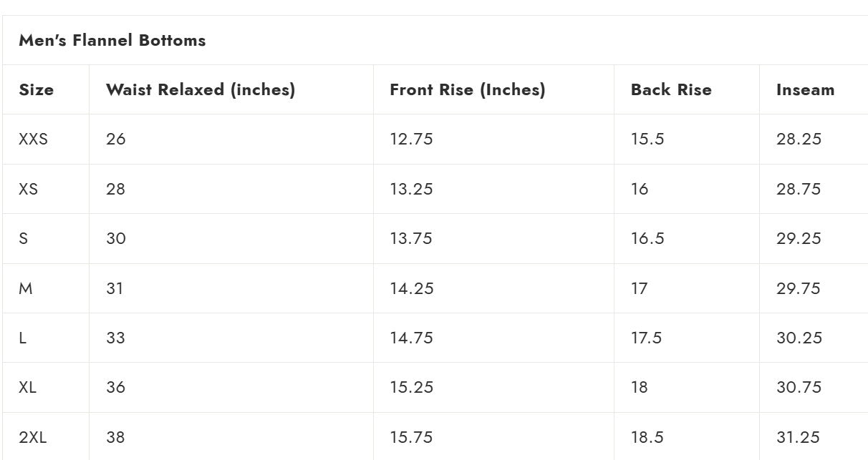868x460 pixels.
Task: Click the Size column header
Action: (x=37, y=90)
